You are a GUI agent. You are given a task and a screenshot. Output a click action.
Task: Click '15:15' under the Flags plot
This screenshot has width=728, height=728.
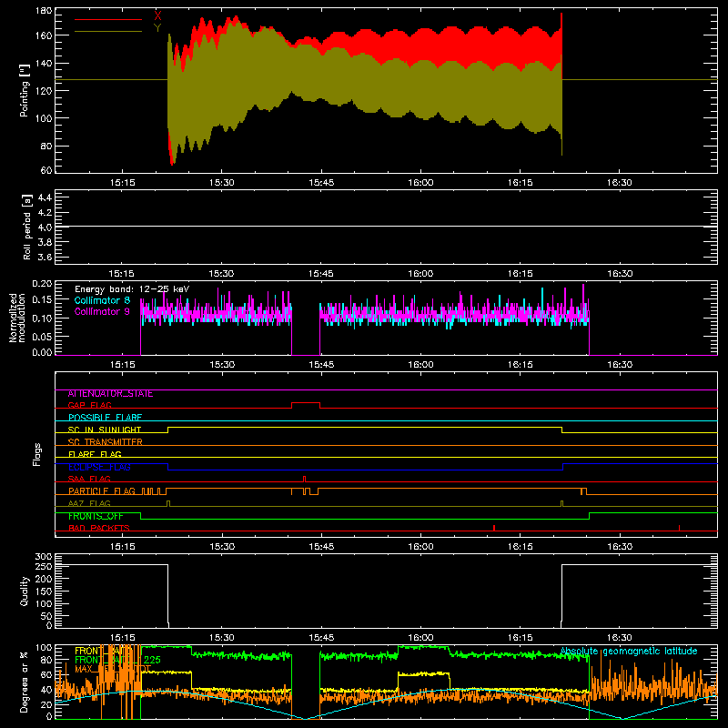click(x=122, y=547)
